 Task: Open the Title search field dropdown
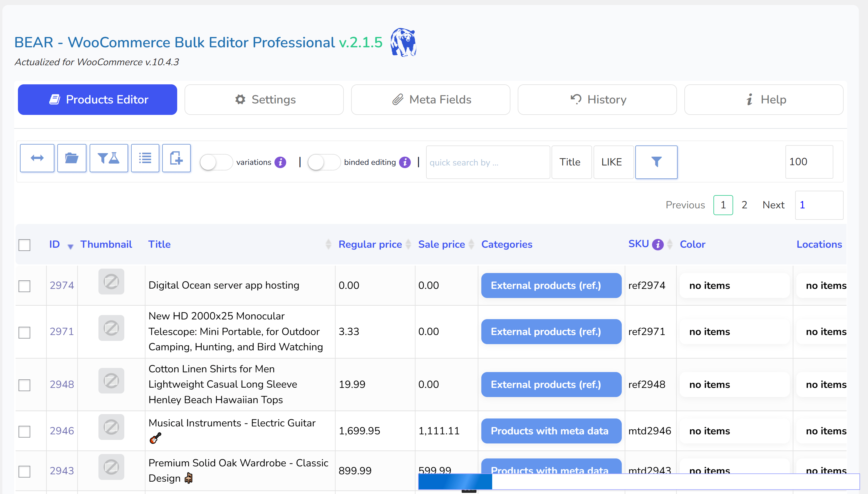click(x=571, y=162)
